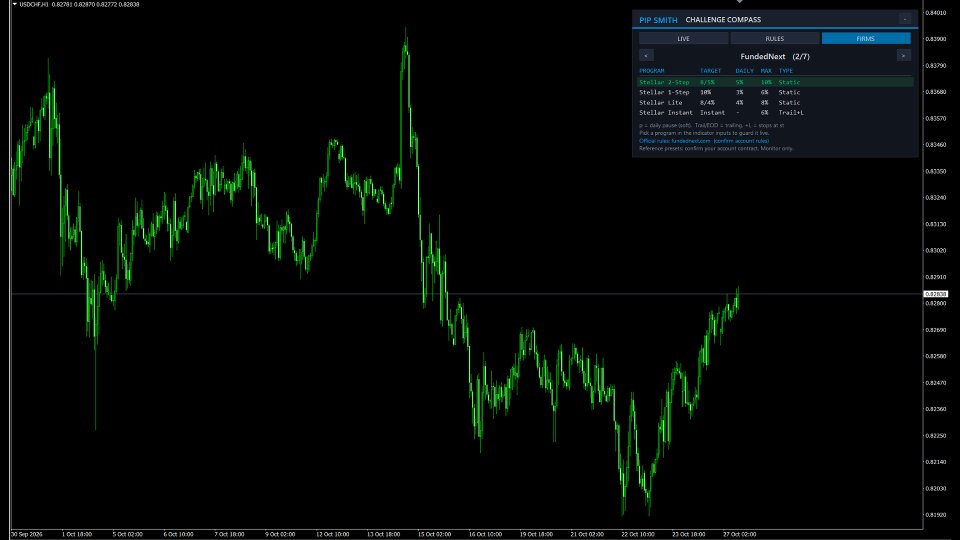
Task: Select the FIRMS tab
Action: pyautogui.click(x=866, y=39)
